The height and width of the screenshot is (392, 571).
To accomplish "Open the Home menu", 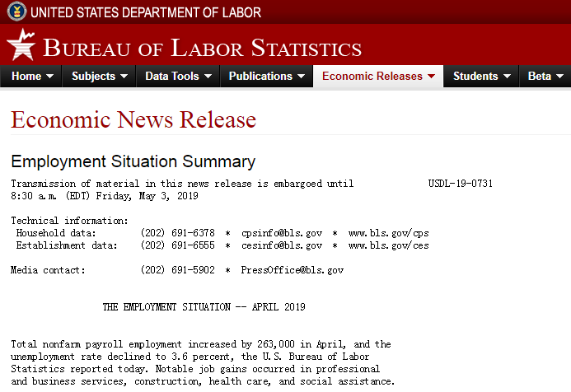I will (31, 76).
